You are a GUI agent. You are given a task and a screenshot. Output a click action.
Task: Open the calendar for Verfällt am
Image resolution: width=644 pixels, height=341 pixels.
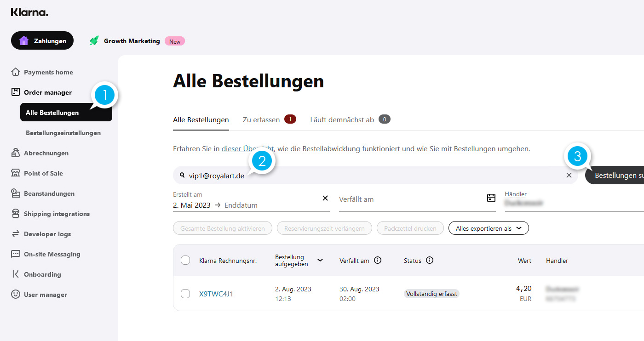click(x=491, y=198)
